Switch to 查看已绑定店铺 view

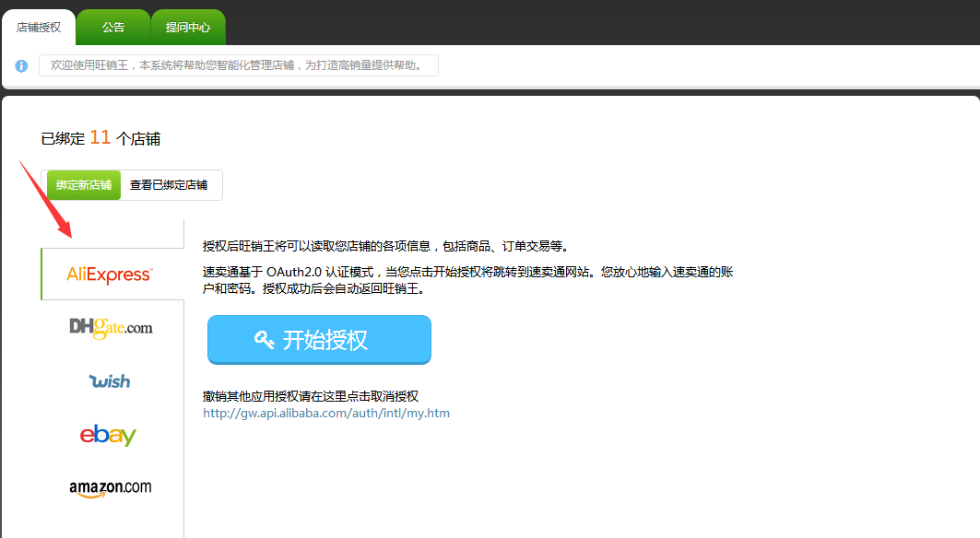coord(169,185)
